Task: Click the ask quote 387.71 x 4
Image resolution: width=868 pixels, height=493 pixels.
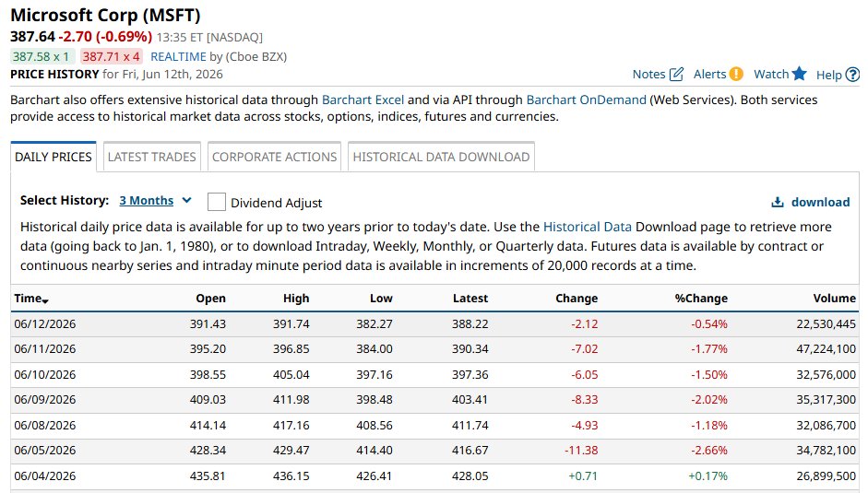Action: [x=112, y=56]
